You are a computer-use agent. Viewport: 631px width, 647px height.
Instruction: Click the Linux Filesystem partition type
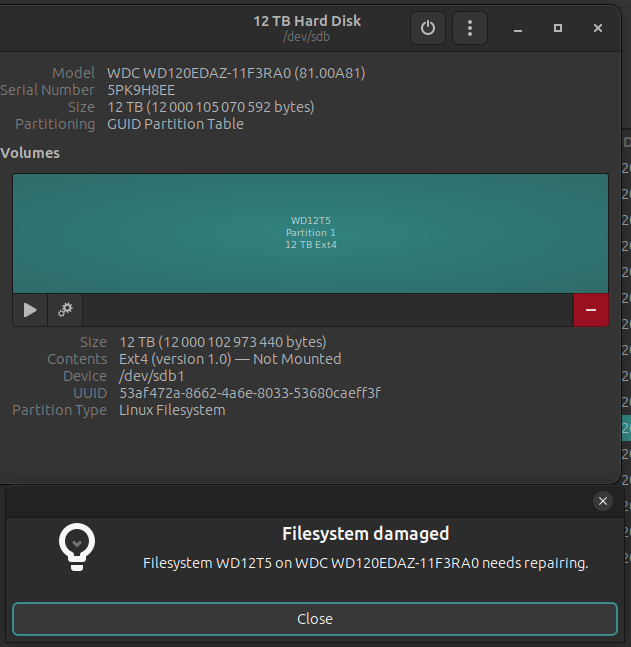click(x=172, y=410)
